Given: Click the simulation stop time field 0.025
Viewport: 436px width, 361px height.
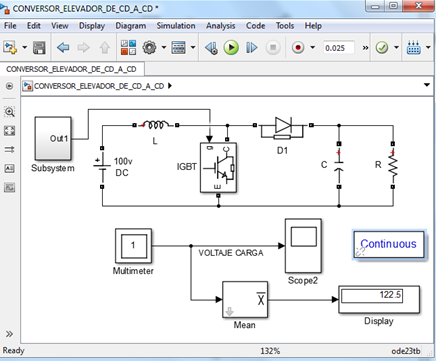Looking at the screenshot, I should coord(339,48).
